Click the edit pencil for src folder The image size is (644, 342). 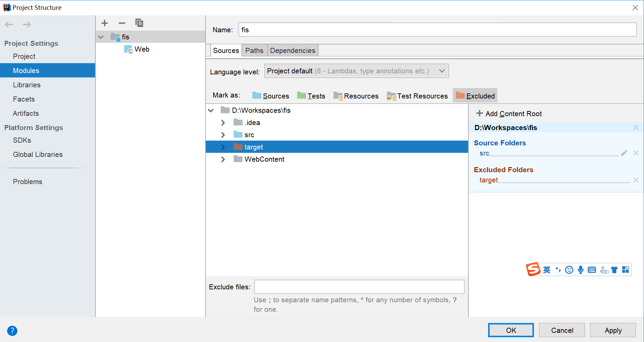click(x=624, y=153)
